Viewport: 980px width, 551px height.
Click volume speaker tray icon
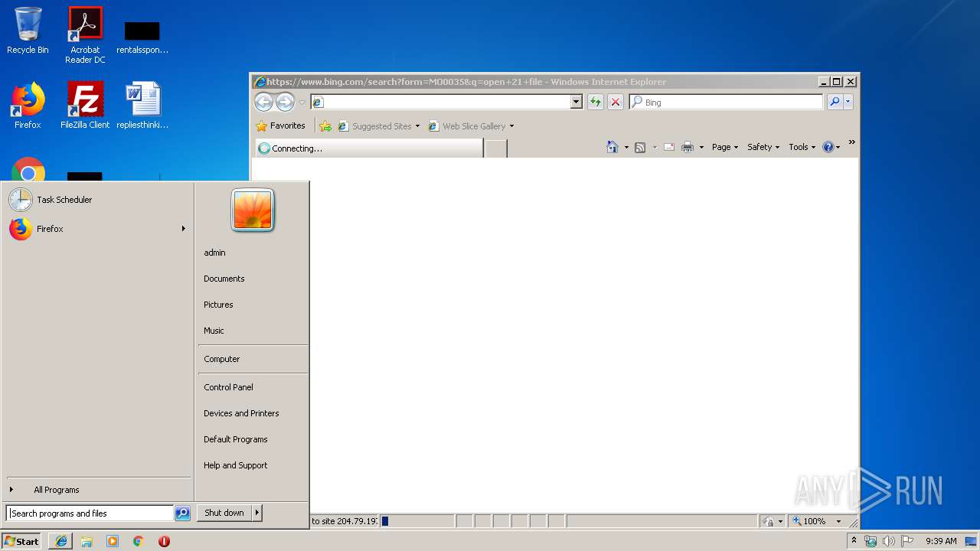pyautogui.click(x=888, y=541)
